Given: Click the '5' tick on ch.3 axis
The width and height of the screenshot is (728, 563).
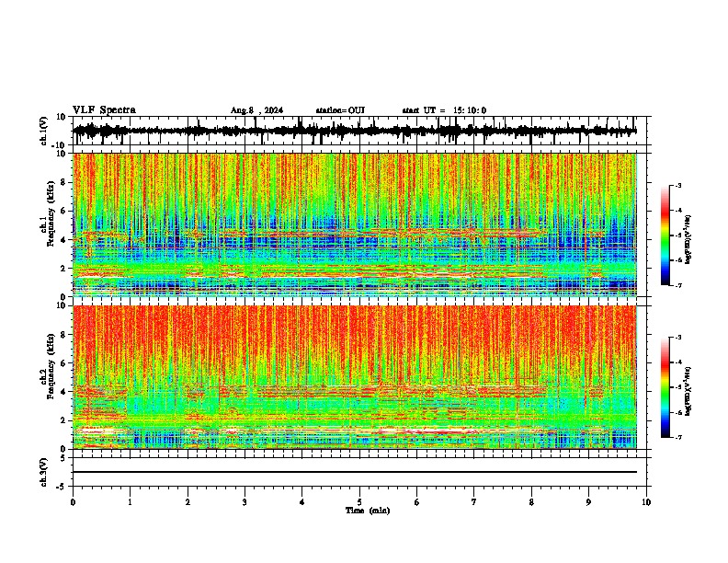Looking at the screenshot, I should 63,458.
